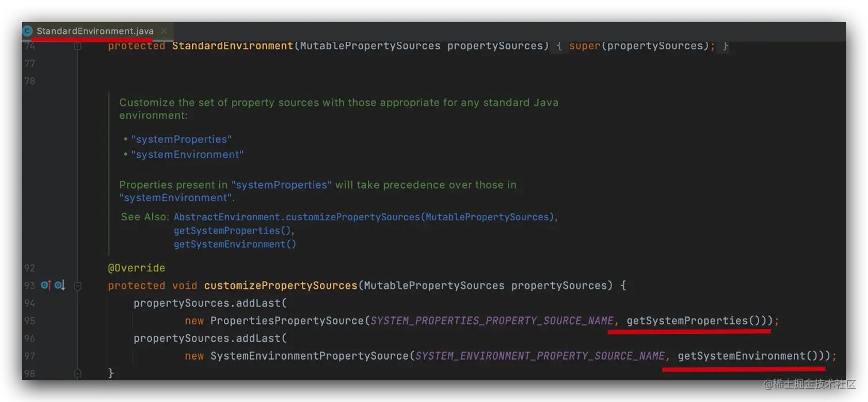Click propertySources.addLast( on line 96
Viewport: 868px width, 402px height.
pos(210,338)
